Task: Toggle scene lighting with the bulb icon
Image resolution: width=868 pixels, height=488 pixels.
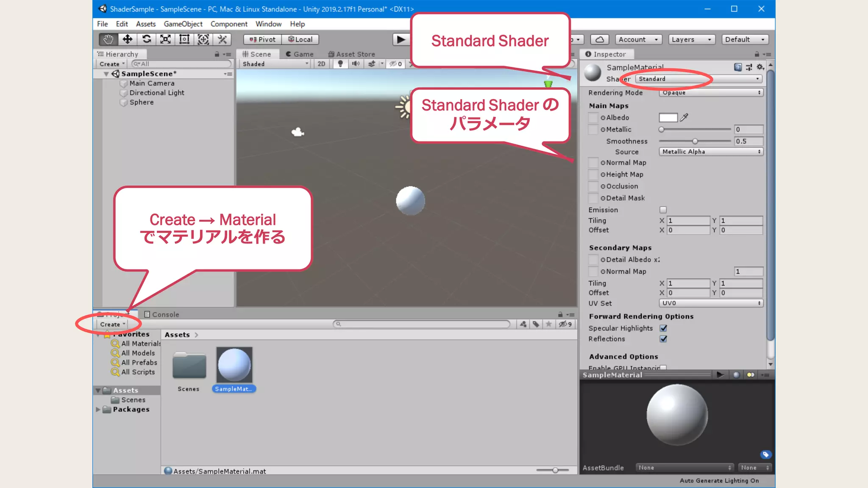Action: [340, 64]
